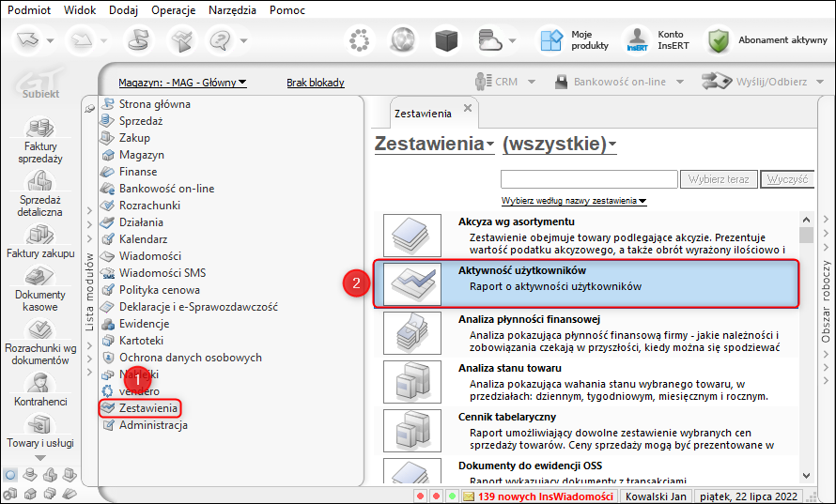Click the green status dot in status bar
This screenshot has height=504, width=836.
452,496
